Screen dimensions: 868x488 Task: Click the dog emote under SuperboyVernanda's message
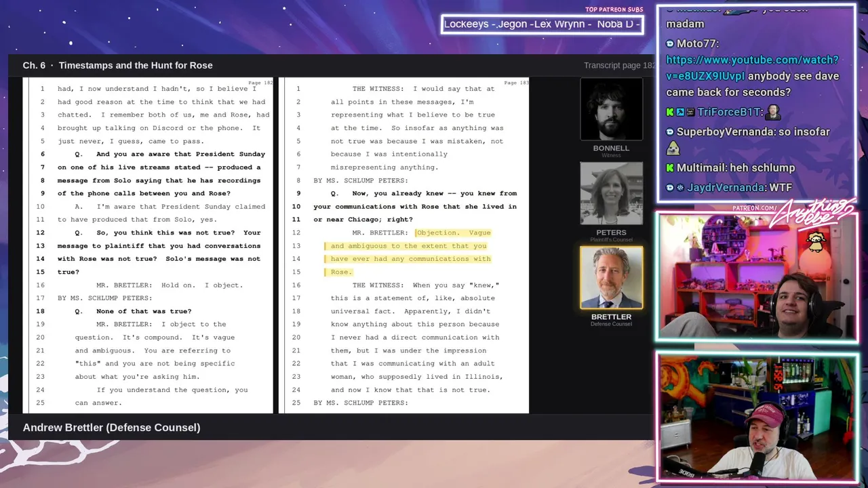673,148
